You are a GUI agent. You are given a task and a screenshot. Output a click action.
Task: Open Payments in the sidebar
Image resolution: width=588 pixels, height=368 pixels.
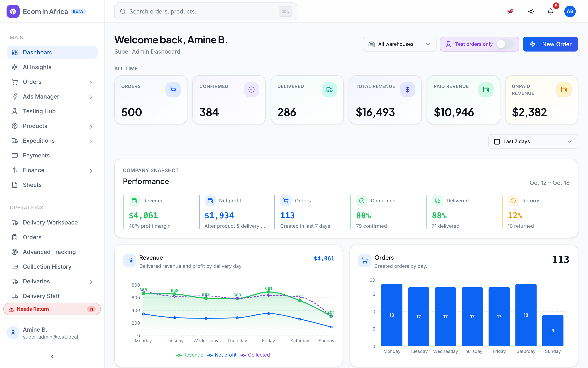[52, 156]
